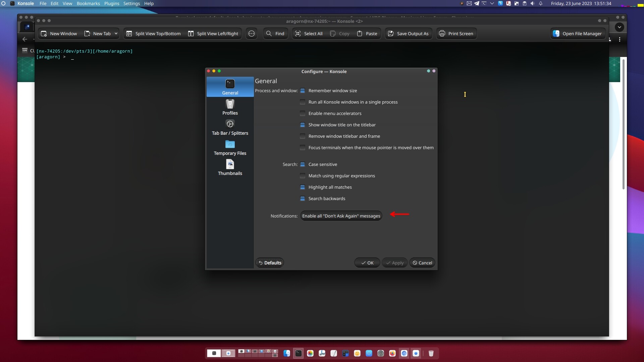Click the New Window toolbar button
Screen dimensions: 644x362
point(59,34)
